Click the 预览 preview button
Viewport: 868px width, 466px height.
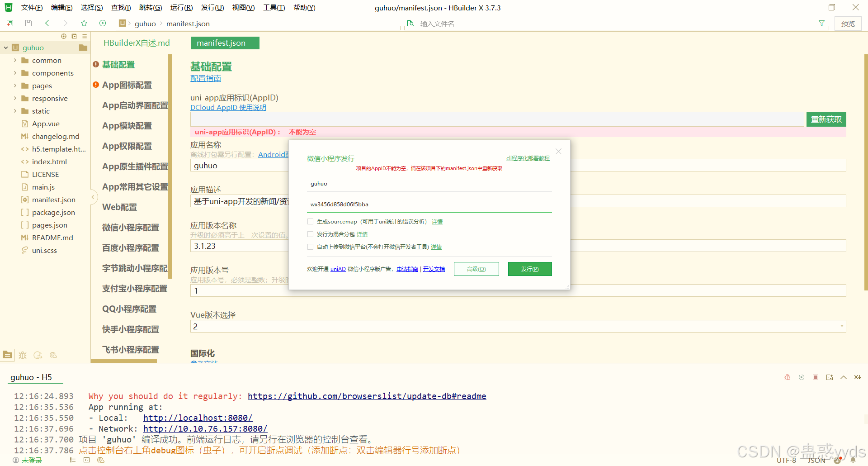(x=848, y=24)
